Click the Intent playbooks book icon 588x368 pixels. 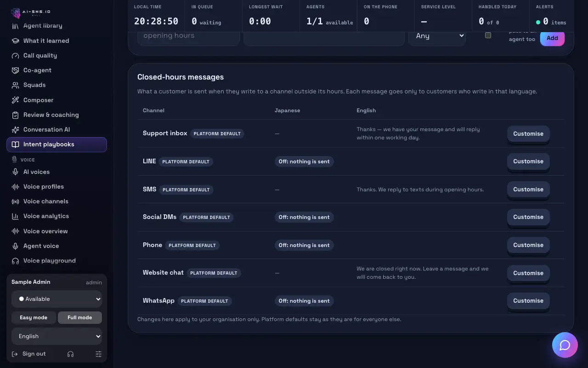[15, 144]
